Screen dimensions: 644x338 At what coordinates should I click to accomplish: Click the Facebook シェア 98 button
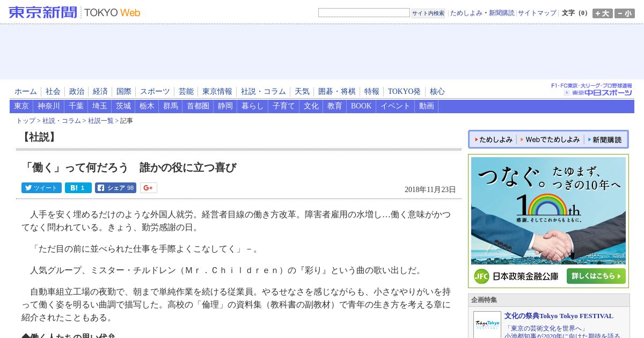point(115,188)
